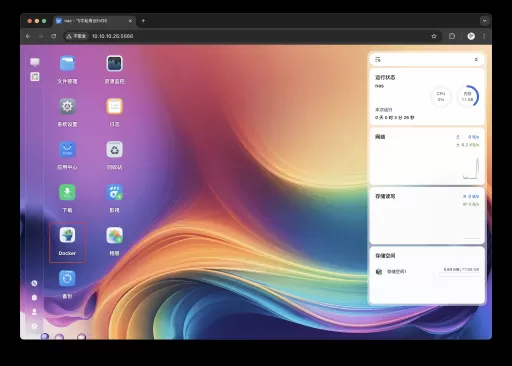Open the 相册 photo album app

pos(114,235)
